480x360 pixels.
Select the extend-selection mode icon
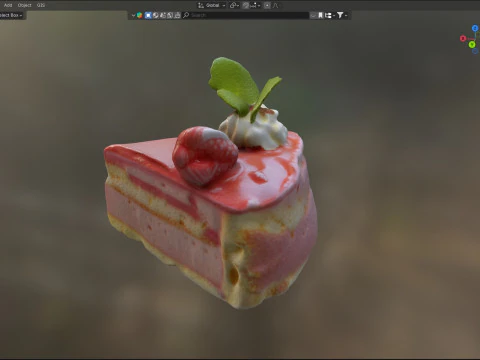156,15
